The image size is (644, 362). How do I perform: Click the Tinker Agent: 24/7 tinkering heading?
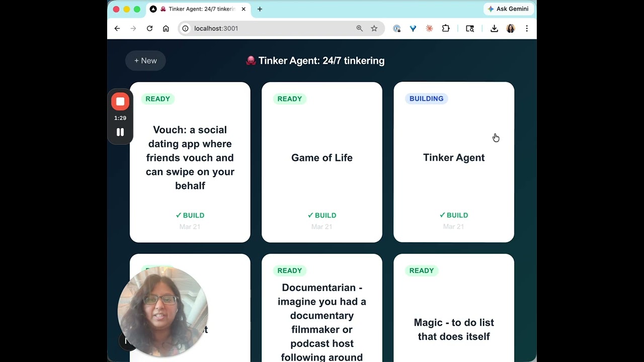pos(315,61)
